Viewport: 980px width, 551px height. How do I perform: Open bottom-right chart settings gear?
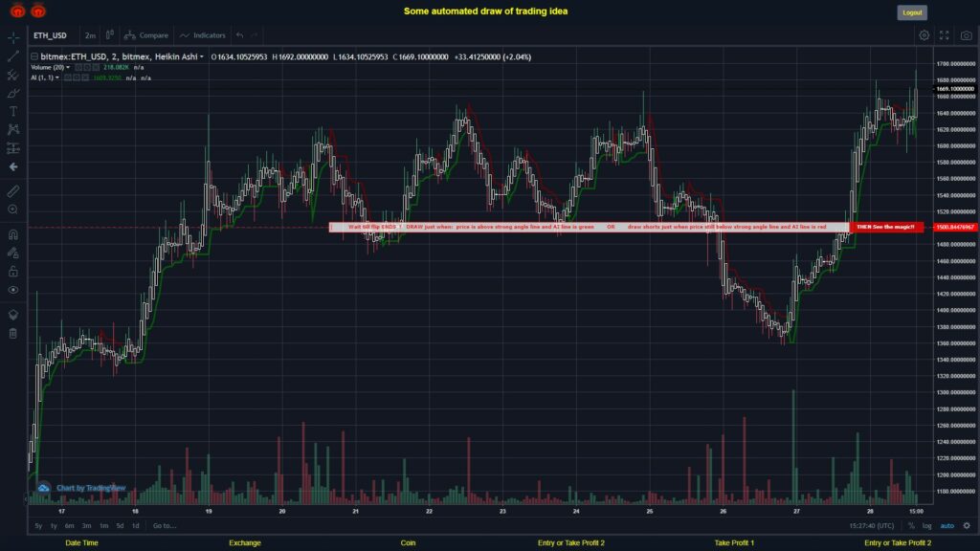pos(967,525)
